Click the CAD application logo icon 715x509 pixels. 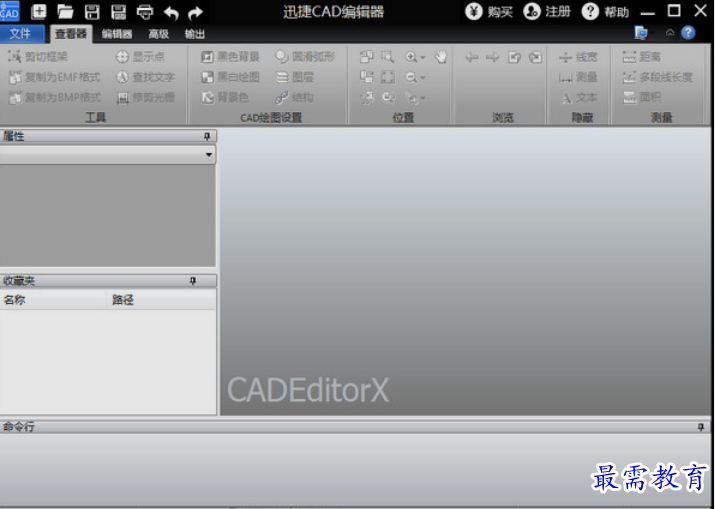(x=10, y=11)
